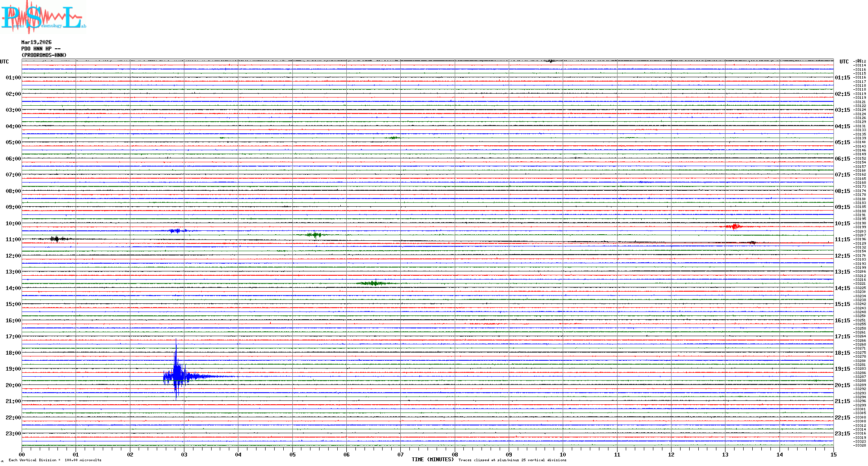Image resolution: width=868 pixels, height=466 pixels.
Task: Click the black wave burst at the 11:00 trace start
Action: coord(56,239)
